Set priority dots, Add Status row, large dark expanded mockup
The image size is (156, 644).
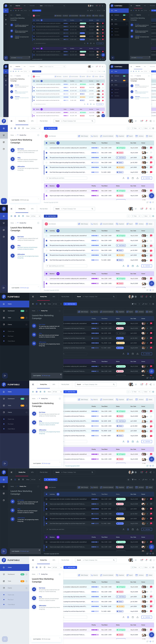tap(95, 333)
